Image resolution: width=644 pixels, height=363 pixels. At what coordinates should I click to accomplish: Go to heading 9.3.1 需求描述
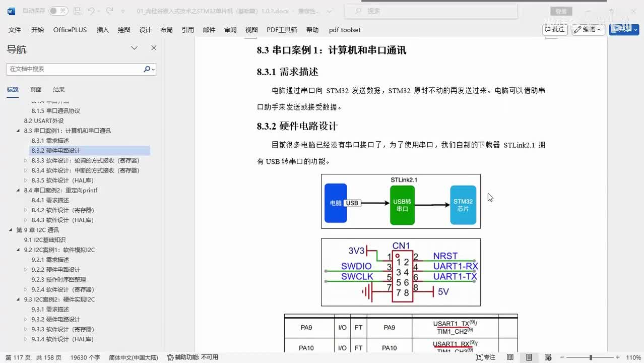tap(50, 310)
